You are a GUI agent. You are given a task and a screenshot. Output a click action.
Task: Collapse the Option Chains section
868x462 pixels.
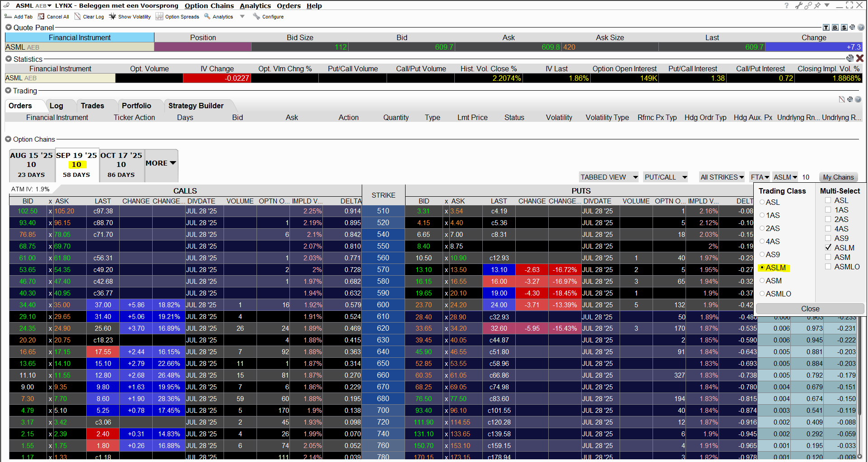click(x=8, y=139)
